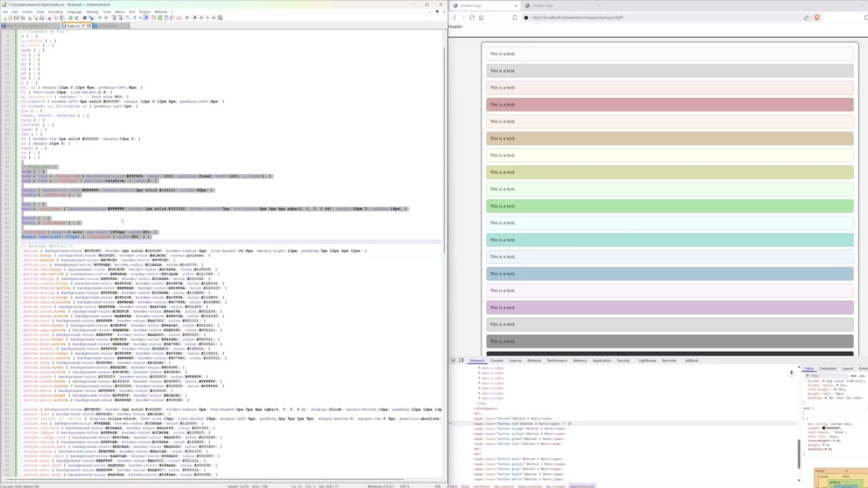Screen dimensions: 868x488
Task: Click the browser back arrow
Action: (x=455, y=18)
